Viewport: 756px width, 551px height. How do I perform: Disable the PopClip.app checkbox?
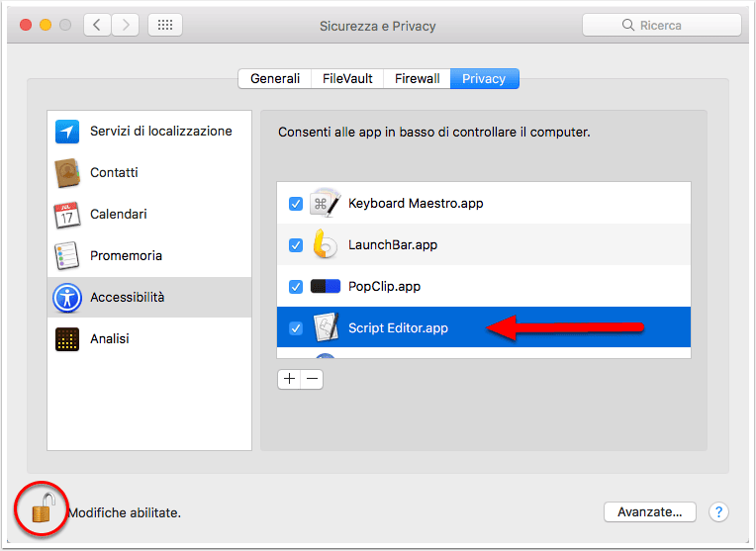296,287
